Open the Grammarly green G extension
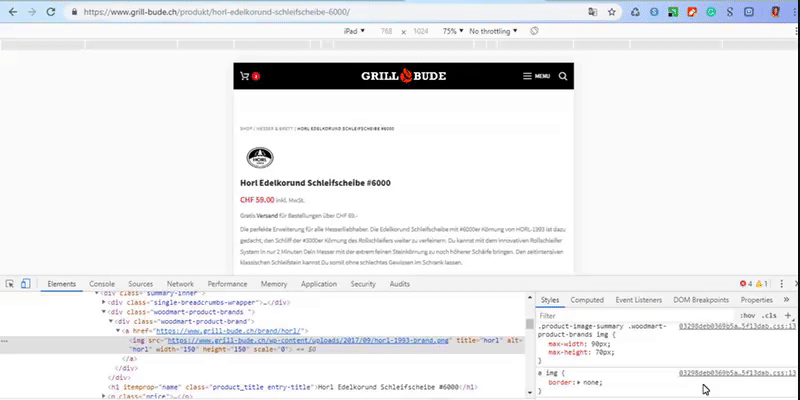The height and width of the screenshot is (400, 800). click(x=711, y=12)
